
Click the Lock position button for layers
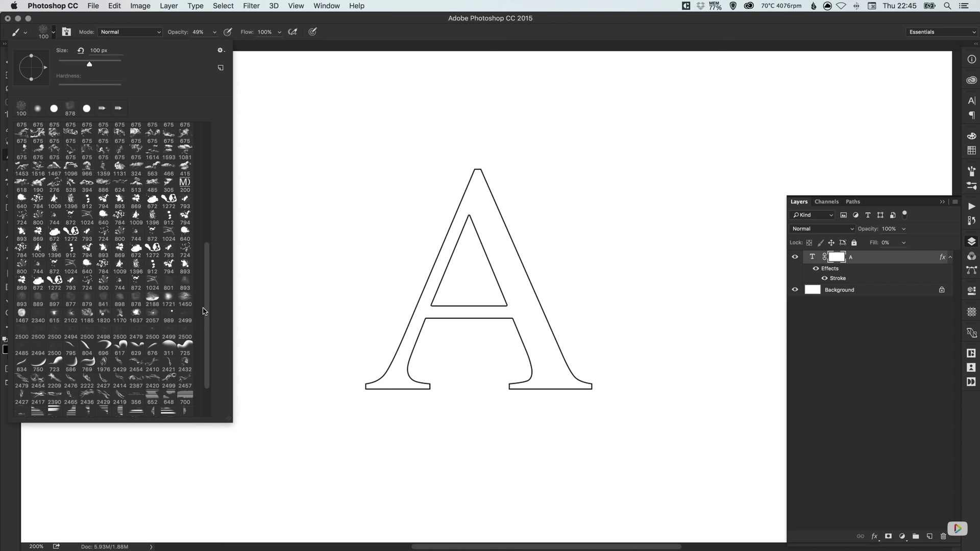pyautogui.click(x=831, y=243)
